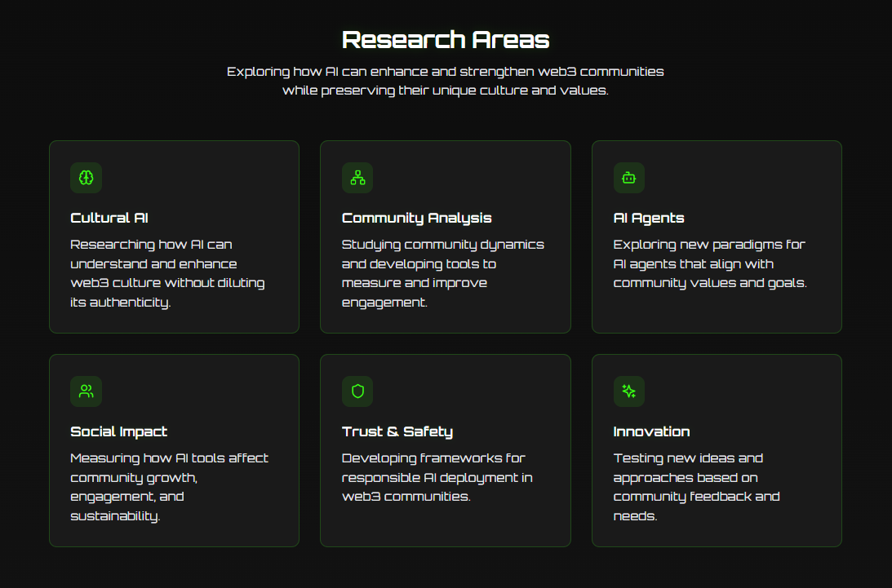Click the shield icon for Trust & Safety
892x588 pixels.
(x=357, y=391)
